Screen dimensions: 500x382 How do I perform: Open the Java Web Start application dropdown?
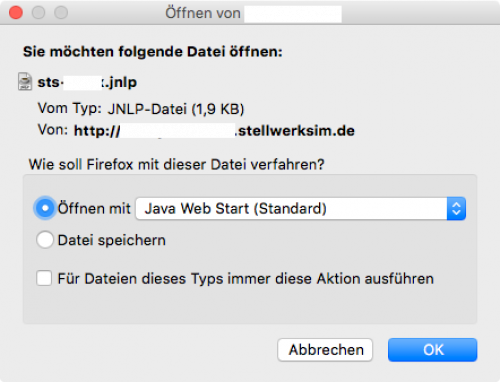pyautogui.click(x=301, y=209)
